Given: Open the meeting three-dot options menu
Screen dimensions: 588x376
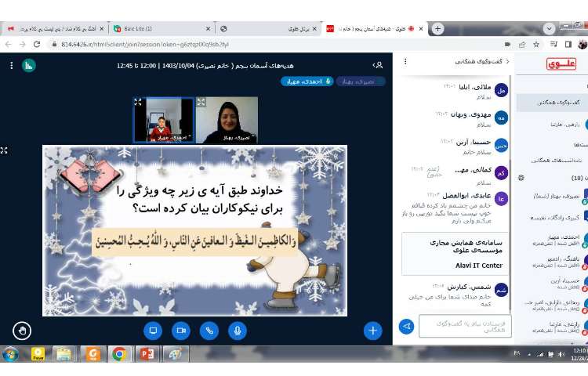Looking at the screenshot, I should click(x=12, y=66).
